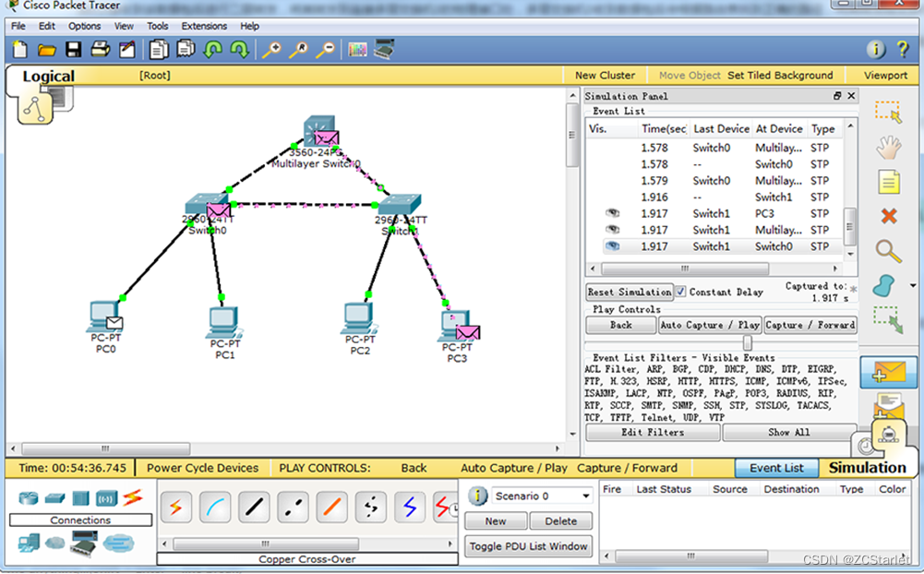Toggle the Constant Delay checkbox
Image resolution: width=924 pixels, height=574 pixels.
(680, 292)
